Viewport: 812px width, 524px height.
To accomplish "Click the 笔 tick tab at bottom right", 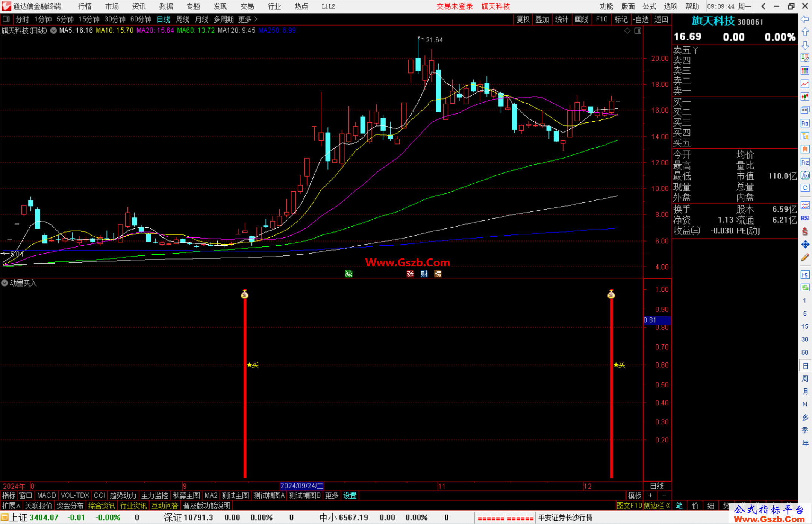I will tap(679, 506).
